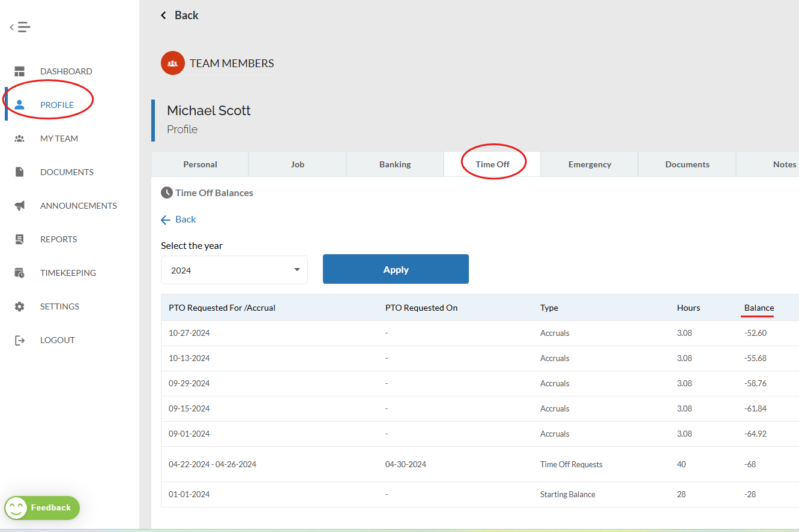Click the Balance column header

pyautogui.click(x=759, y=308)
